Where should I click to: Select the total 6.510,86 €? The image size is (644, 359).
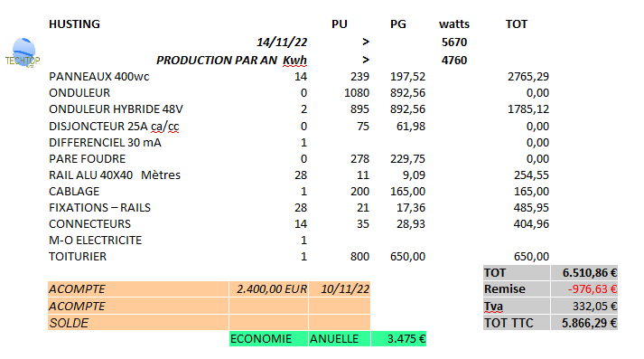tap(584, 273)
